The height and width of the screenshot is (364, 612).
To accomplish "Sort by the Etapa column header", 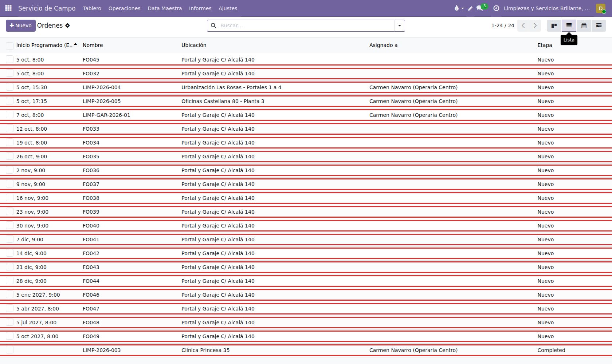I will (545, 45).
